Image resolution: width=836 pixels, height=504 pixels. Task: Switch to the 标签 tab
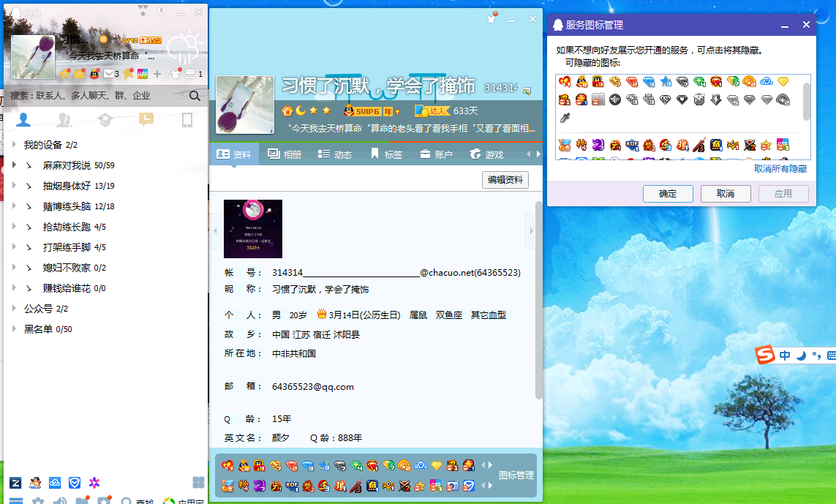pos(386,154)
